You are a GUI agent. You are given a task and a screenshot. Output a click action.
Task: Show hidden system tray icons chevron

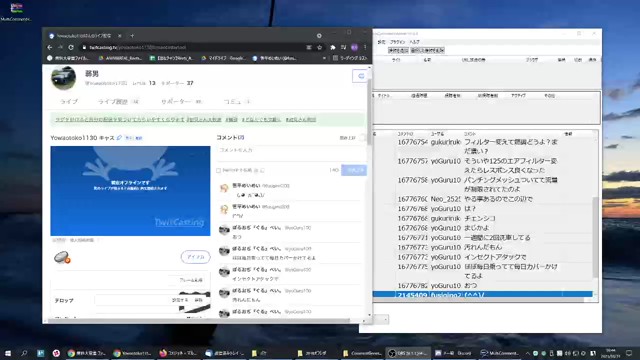click(527, 353)
